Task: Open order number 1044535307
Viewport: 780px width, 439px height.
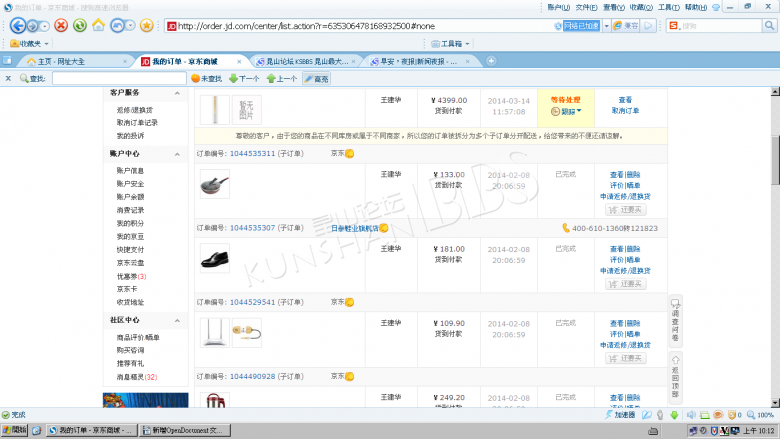Action: point(252,228)
